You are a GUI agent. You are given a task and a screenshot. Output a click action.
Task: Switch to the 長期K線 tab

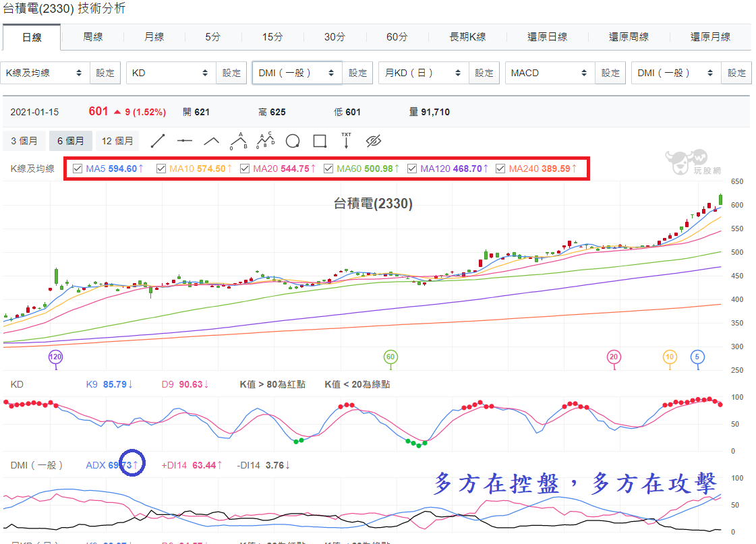tap(467, 37)
